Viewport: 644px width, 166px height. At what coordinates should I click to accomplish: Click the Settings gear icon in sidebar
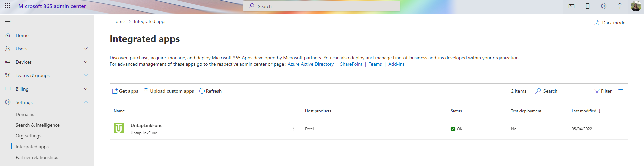click(x=8, y=102)
